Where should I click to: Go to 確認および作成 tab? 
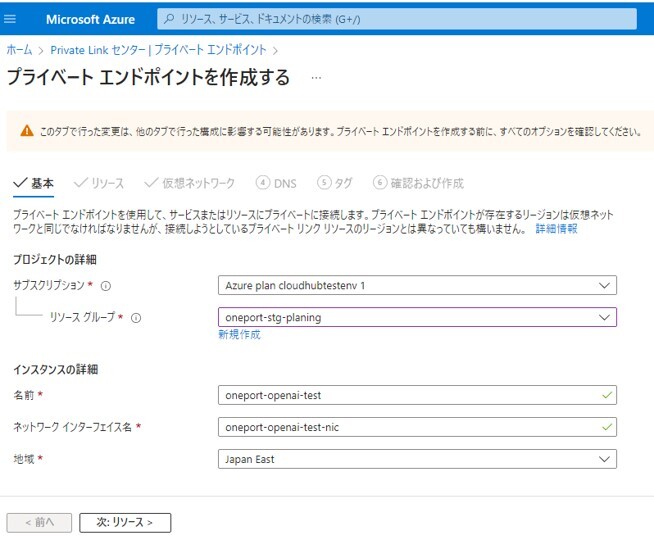[418, 183]
